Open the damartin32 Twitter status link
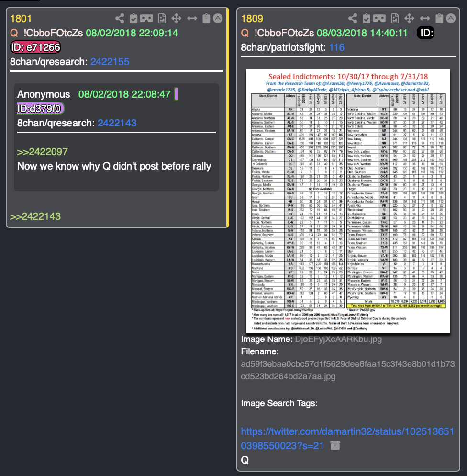 tap(347, 438)
